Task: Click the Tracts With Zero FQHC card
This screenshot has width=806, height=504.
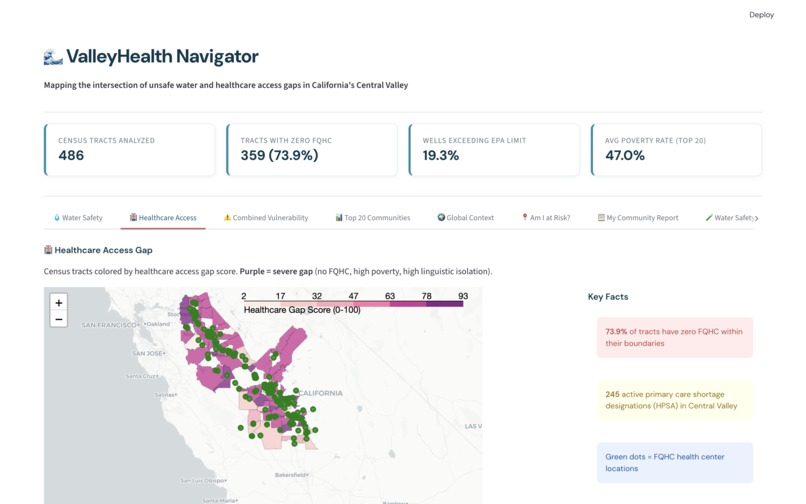Action: [312, 150]
